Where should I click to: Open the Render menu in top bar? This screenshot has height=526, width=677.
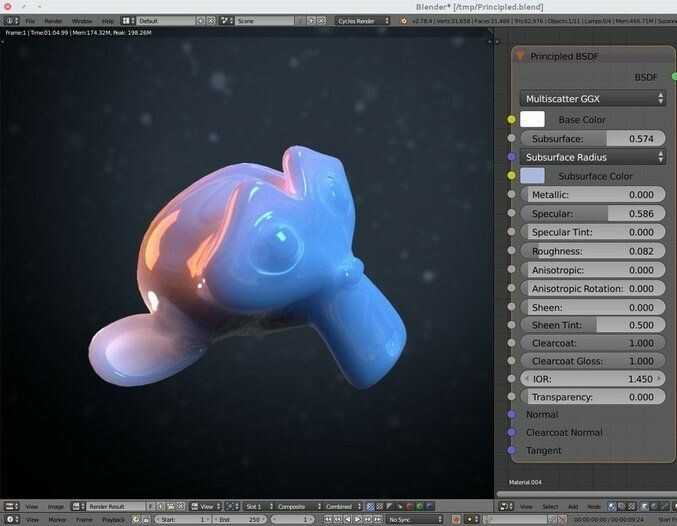tap(53, 20)
